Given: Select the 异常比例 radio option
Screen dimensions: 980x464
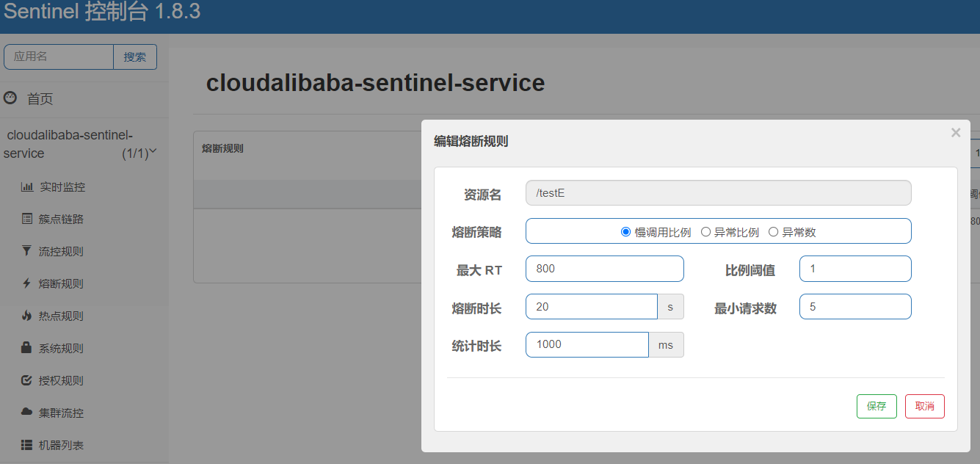Looking at the screenshot, I should (x=706, y=232).
